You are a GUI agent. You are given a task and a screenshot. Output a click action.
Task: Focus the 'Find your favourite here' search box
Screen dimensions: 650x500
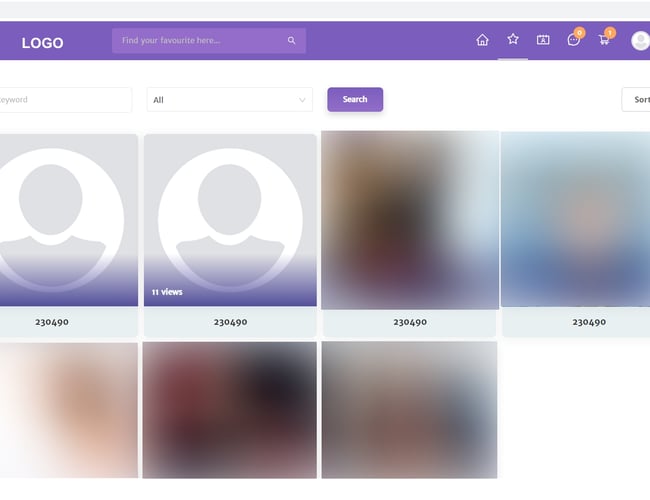200,41
